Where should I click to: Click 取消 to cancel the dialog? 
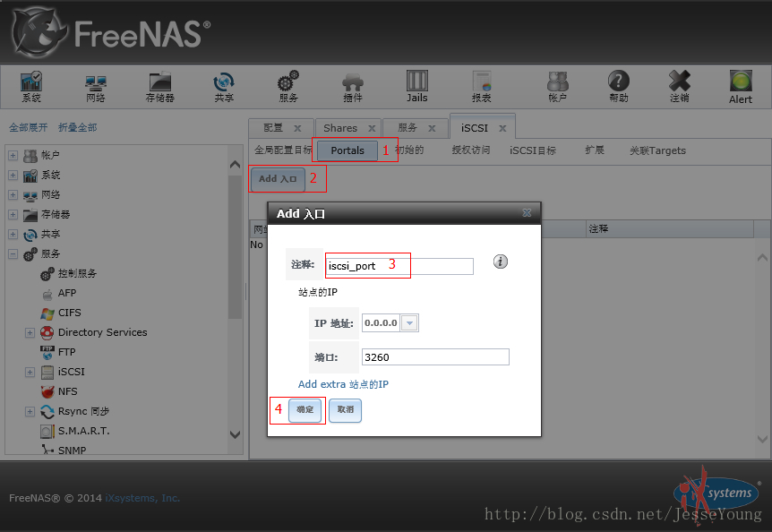click(345, 410)
